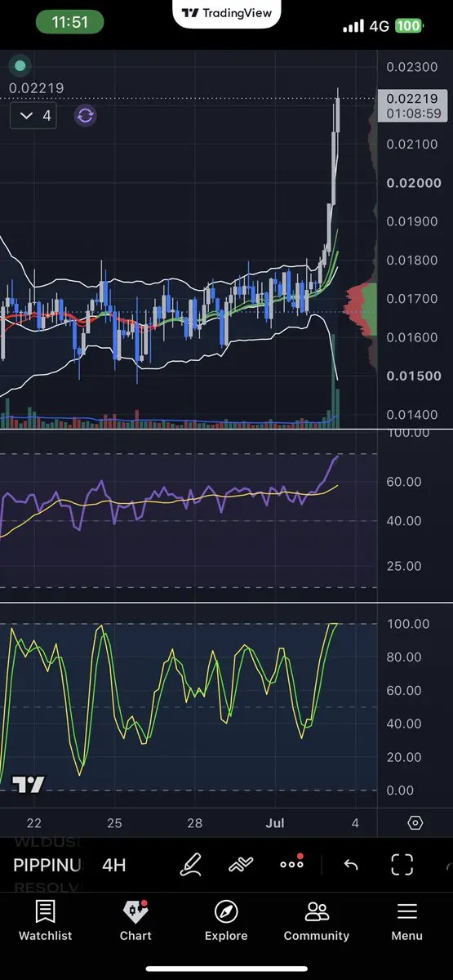
Task: Open the indicators menu icon
Action: (240, 864)
